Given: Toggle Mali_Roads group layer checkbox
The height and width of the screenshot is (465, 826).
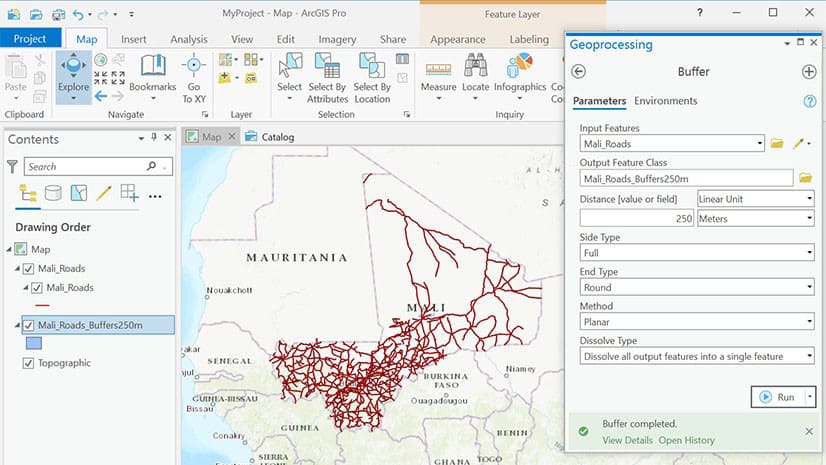Looking at the screenshot, I should pyautogui.click(x=28, y=269).
